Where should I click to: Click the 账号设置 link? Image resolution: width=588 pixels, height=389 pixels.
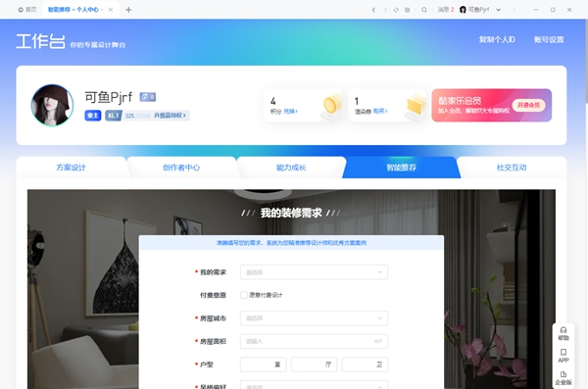pyautogui.click(x=549, y=40)
